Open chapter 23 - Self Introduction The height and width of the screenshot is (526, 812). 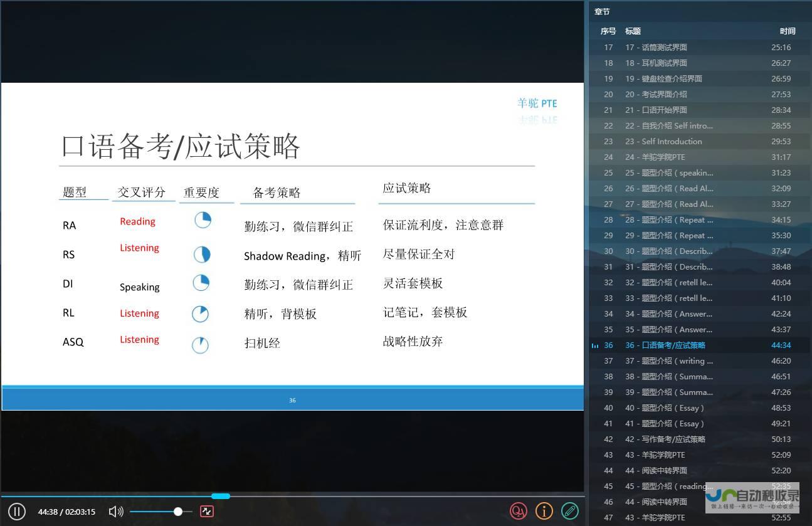[x=699, y=141]
